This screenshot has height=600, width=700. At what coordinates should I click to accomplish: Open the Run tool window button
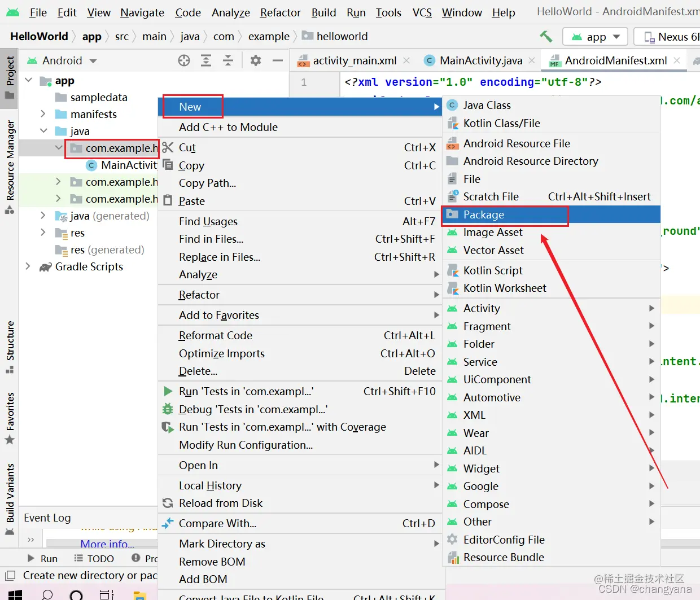pyautogui.click(x=43, y=558)
